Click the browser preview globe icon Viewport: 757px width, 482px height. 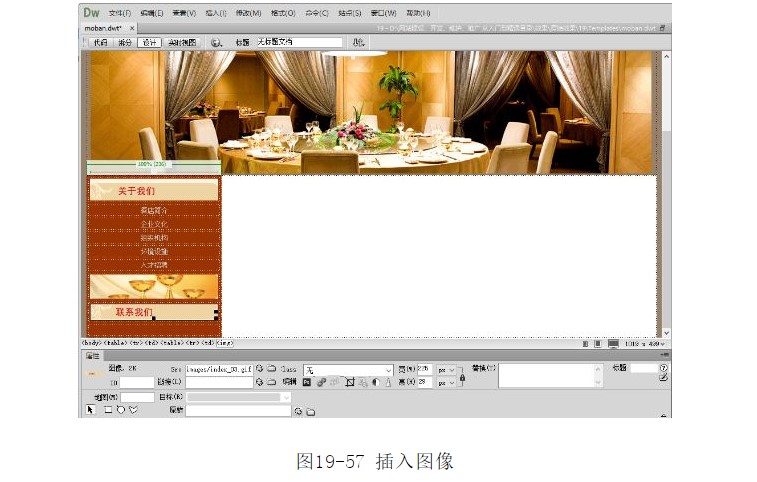(x=217, y=43)
